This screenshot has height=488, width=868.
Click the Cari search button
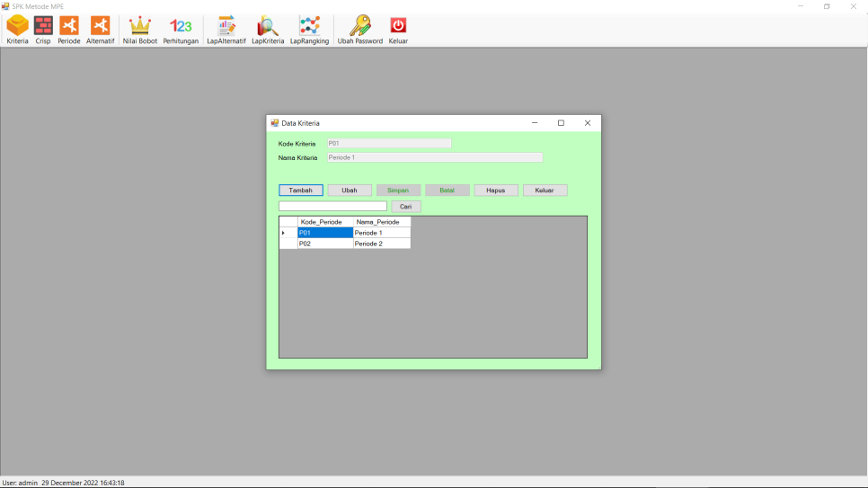pyautogui.click(x=406, y=206)
